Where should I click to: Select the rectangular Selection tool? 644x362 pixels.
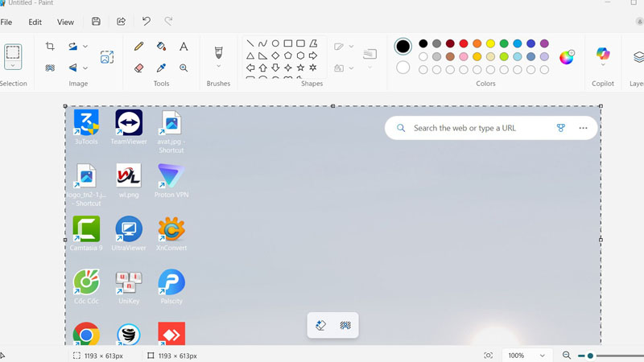[13, 52]
